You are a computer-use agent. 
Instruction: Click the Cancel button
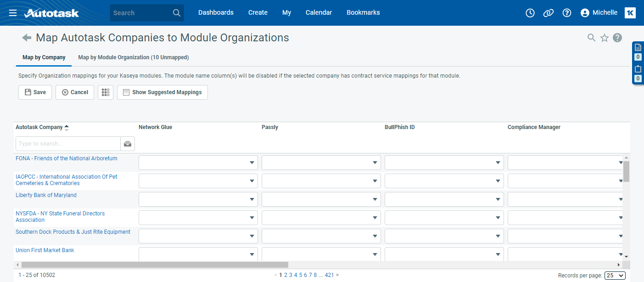[75, 92]
